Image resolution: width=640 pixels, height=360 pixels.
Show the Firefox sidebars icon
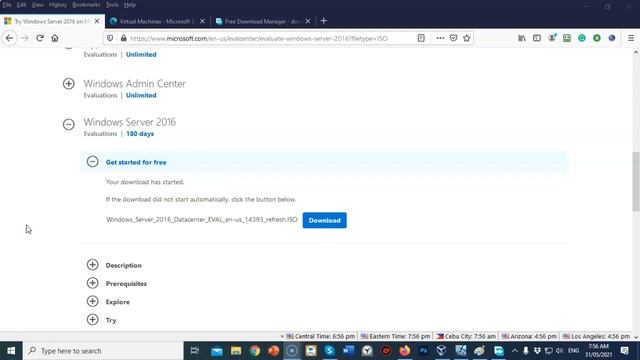537,38
